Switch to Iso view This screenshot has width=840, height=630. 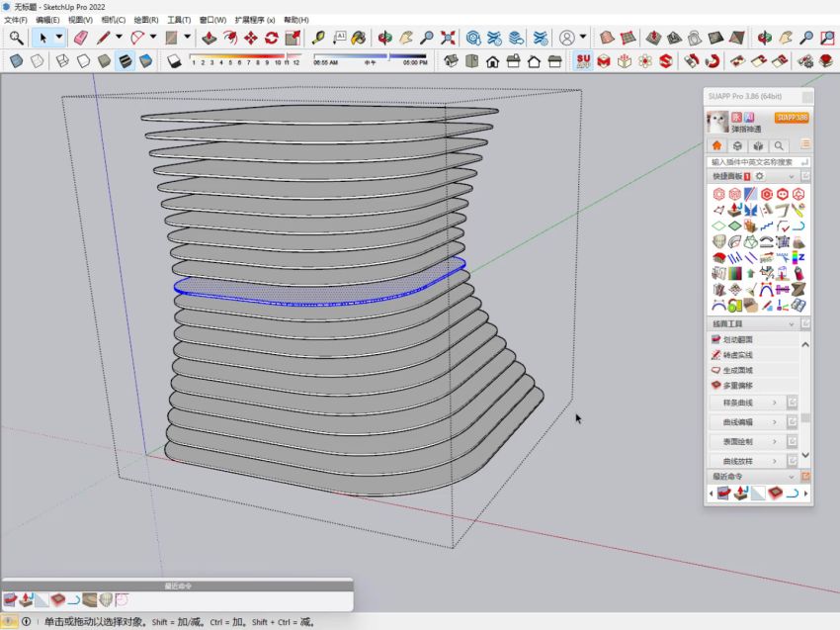pyautogui.click(x=451, y=61)
